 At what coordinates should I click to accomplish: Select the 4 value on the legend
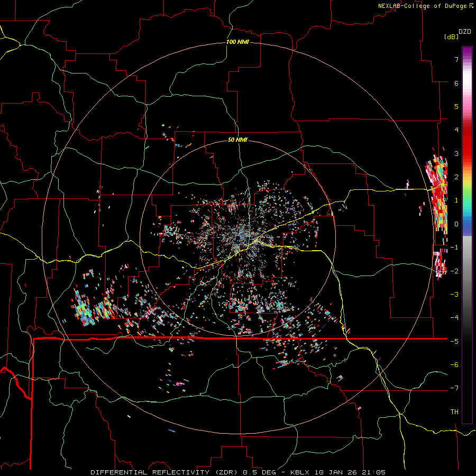tap(456, 130)
